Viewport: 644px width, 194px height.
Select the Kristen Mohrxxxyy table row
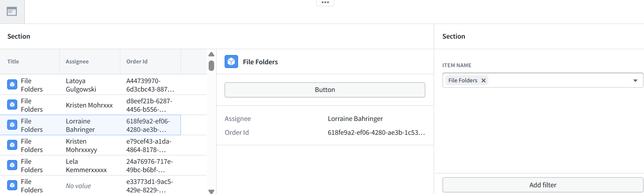pos(90,145)
